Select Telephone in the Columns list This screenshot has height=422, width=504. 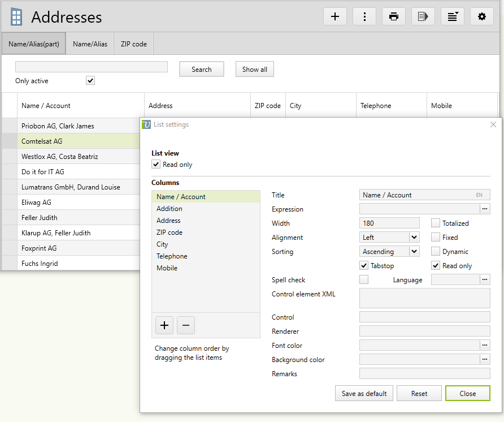172,256
